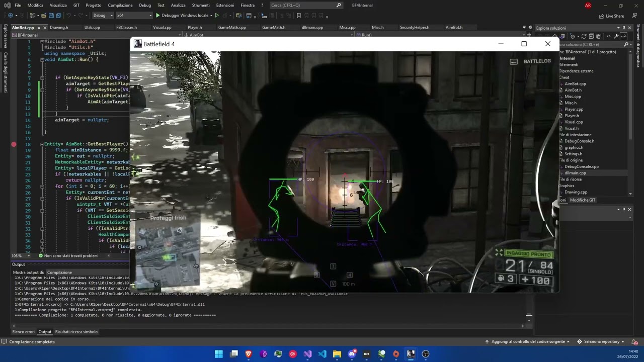
Task: Click the wrench properties icon in Esplora soluzioni
Action: (x=616, y=36)
